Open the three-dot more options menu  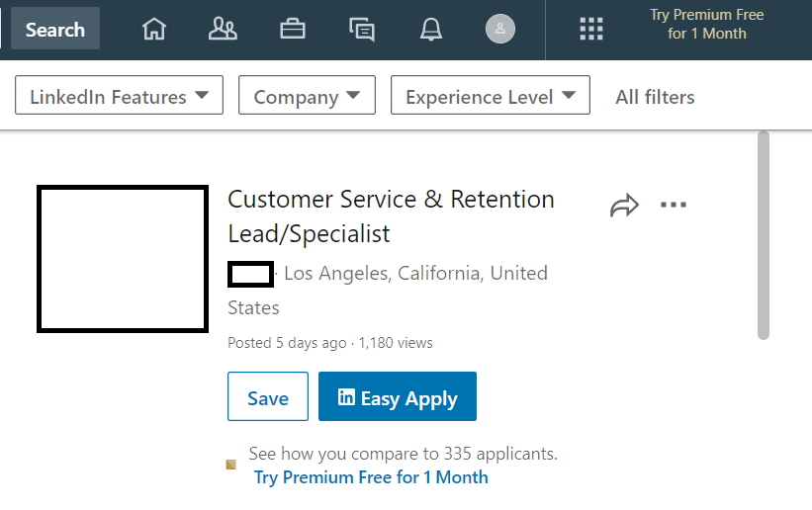click(x=674, y=205)
